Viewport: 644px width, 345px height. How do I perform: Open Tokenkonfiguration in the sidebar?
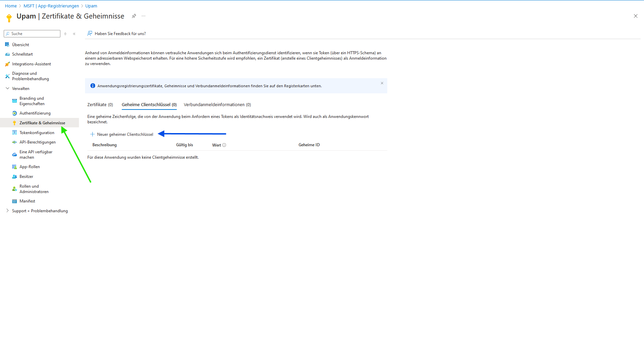click(37, 133)
